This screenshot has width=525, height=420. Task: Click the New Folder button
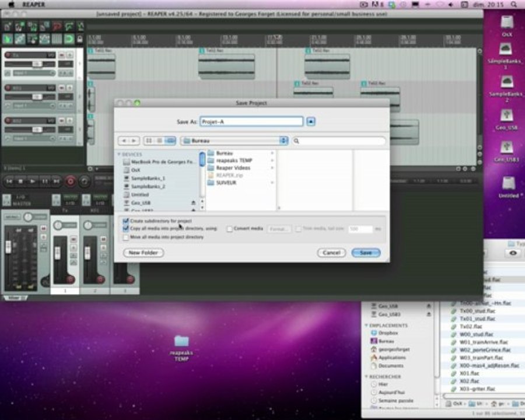[x=143, y=253]
